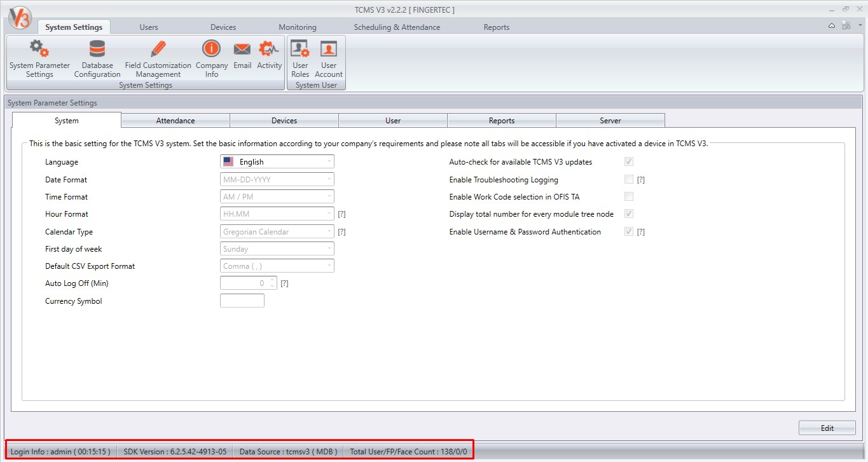Click the TCMS V3 v2.2.2 window title
Viewport: 868px width, 462px height.
coord(404,10)
